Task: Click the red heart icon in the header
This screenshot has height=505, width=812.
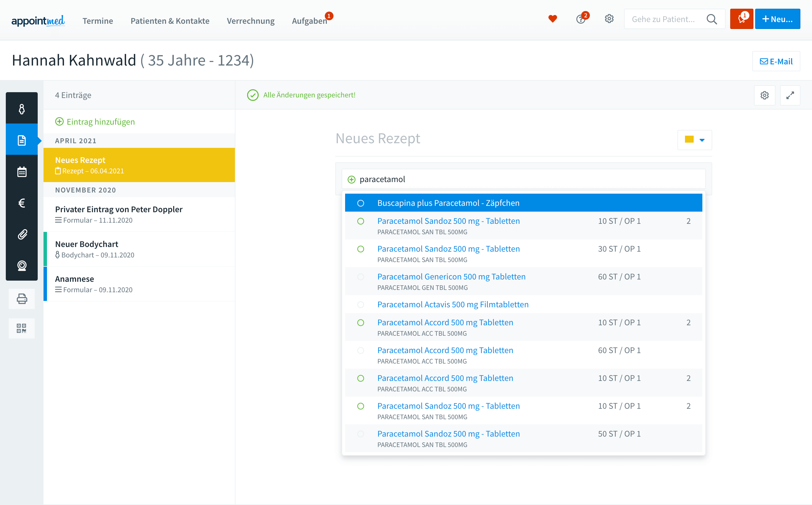Action: click(x=552, y=19)
